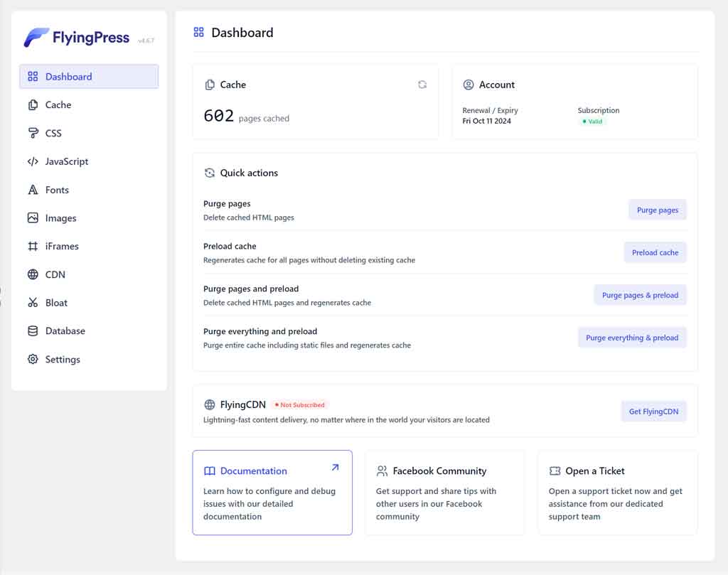Click Purge everything & preload
The height and width of the screenshot is (575, 728).
[631, 338]
